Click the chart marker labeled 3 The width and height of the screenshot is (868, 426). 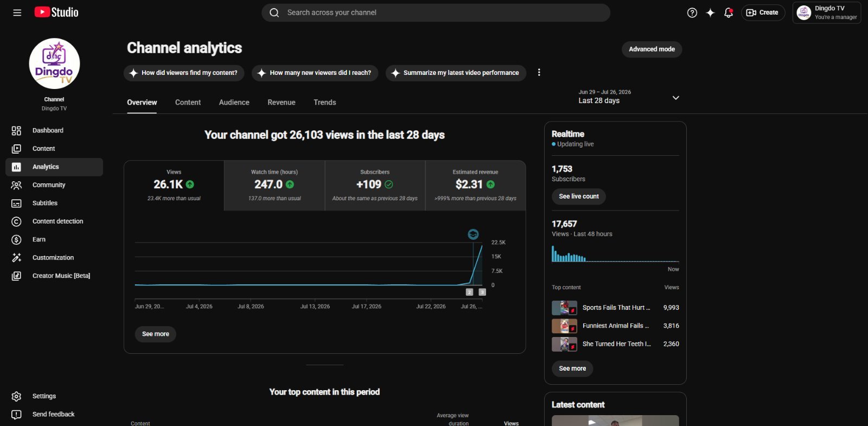click(x=482, y=292)
